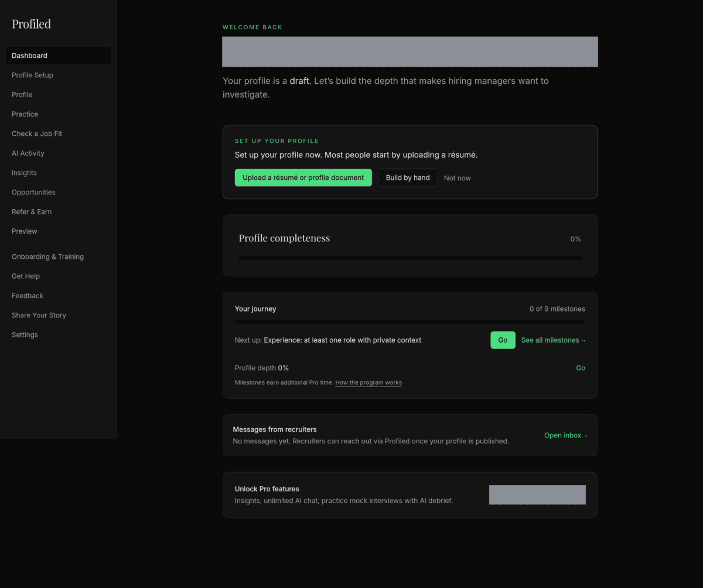Navigate to Insights
This screenshot has width=703, height=588.
tap(58, 173)
